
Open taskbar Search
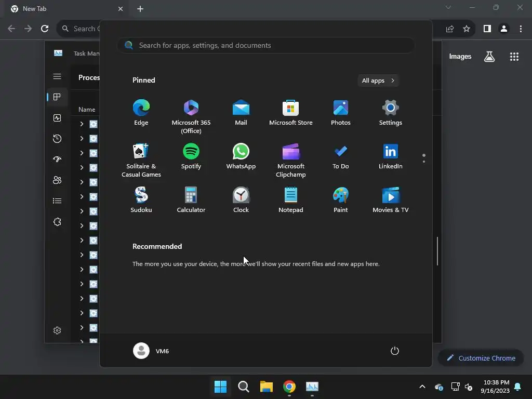(x=244, y=387)
